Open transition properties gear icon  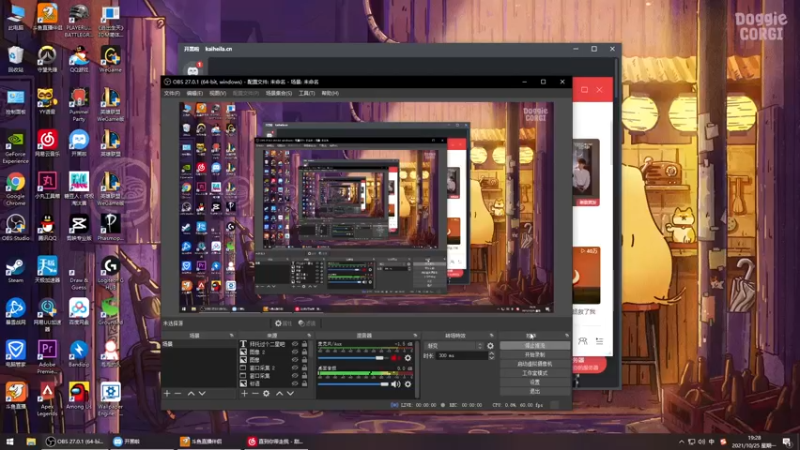[x=490, y=345]
